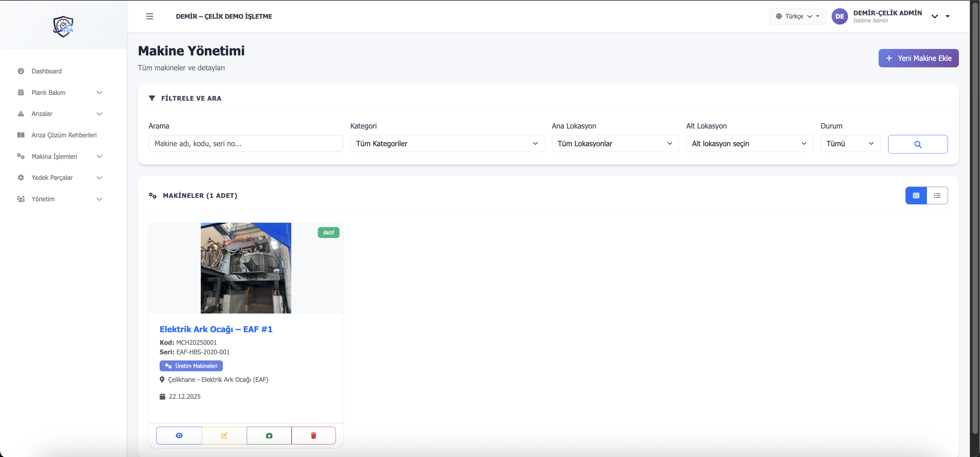Open photo upload camera icon

[269, 435]
